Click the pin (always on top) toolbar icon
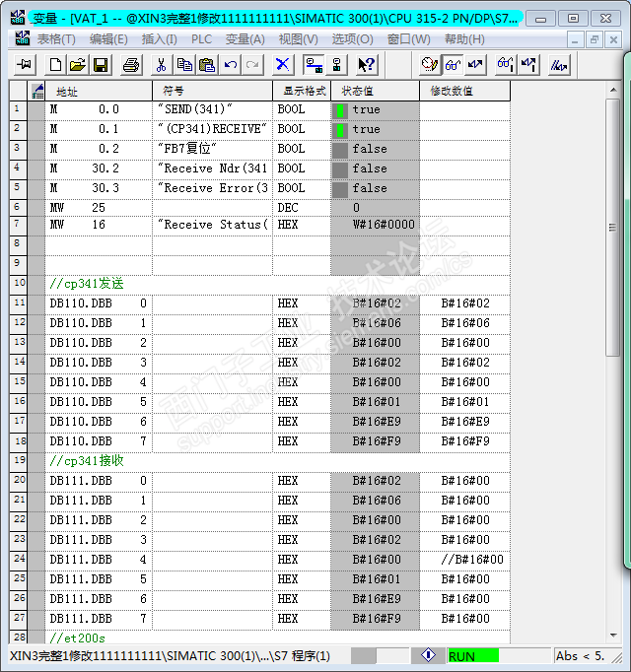631x672 pixels. click(25, 65)
